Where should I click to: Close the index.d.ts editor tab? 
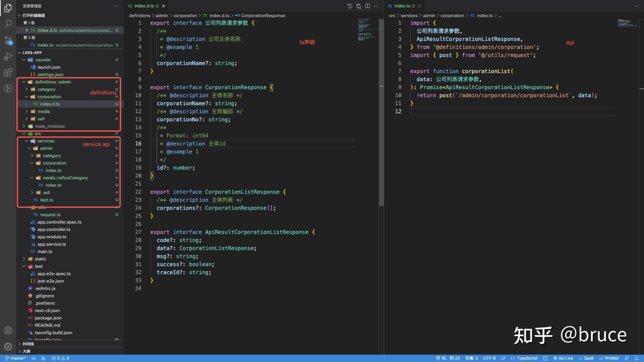[164, 6]
